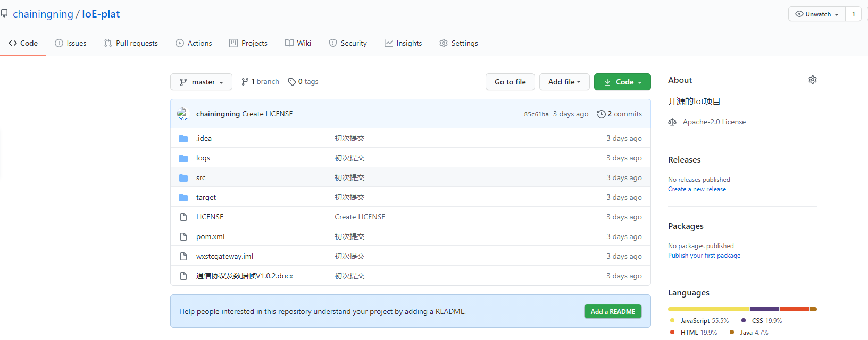
Task: Open the Releases heading link
Action: (x=684, y=159)
